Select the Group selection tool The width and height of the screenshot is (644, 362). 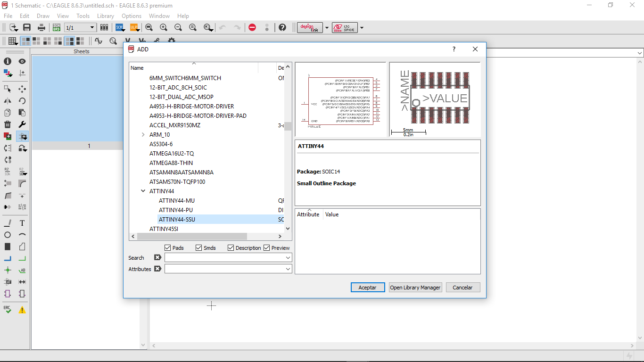point(8,89)
